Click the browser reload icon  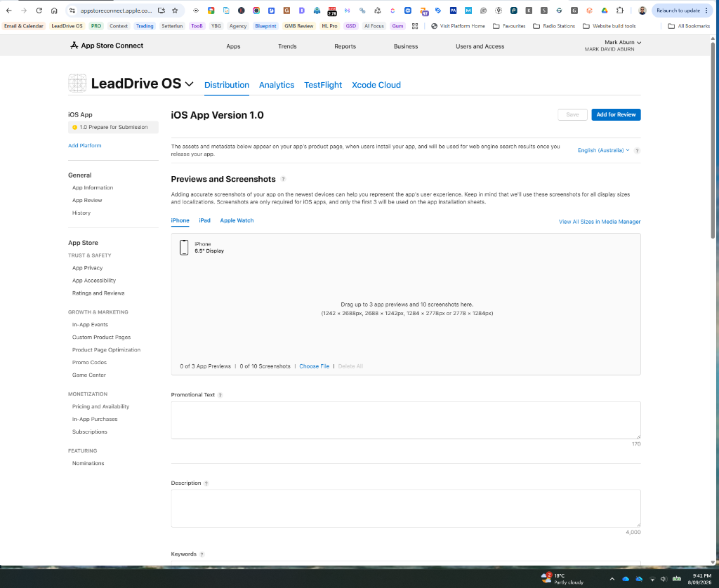point(39,11)
